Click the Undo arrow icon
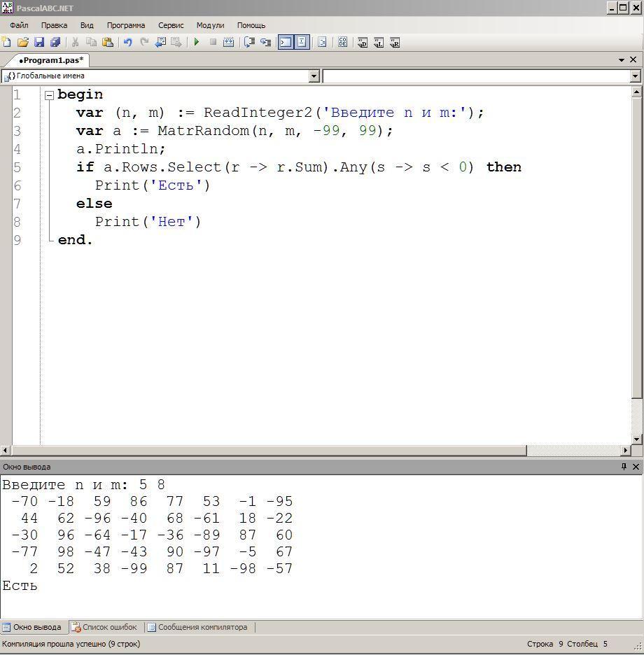This screenshot has height=655, width=644. coord(127,42)
